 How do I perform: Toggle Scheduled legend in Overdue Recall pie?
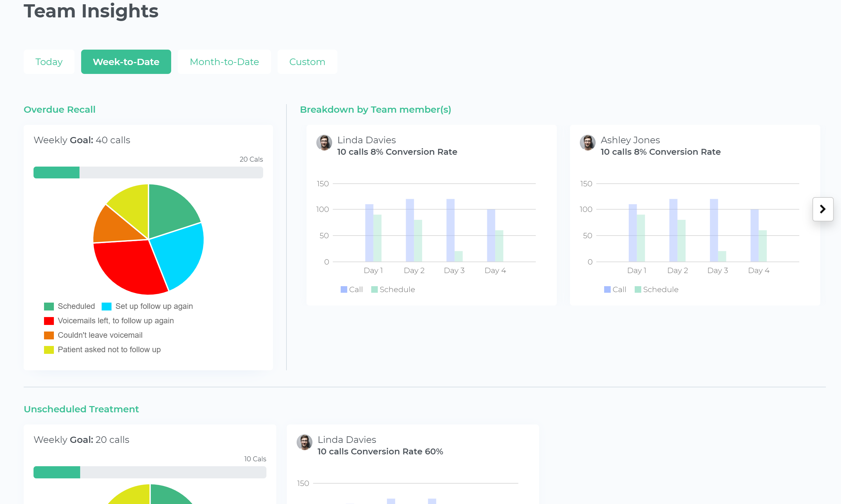click(x=70, y=306)
